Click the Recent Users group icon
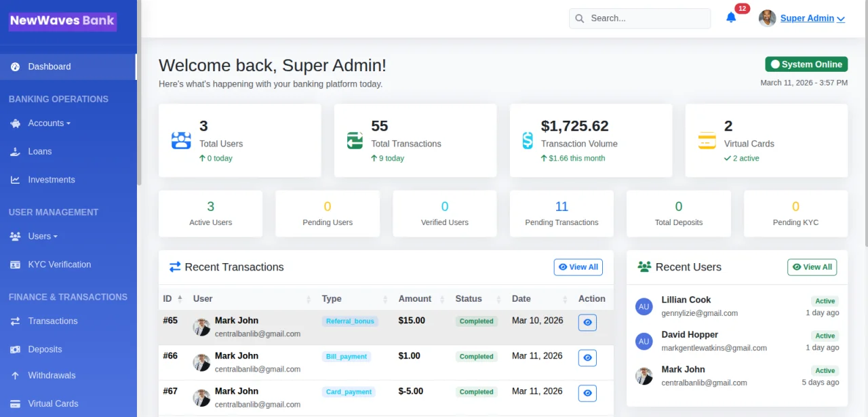 pyautogui.click(x=644, y=267)
